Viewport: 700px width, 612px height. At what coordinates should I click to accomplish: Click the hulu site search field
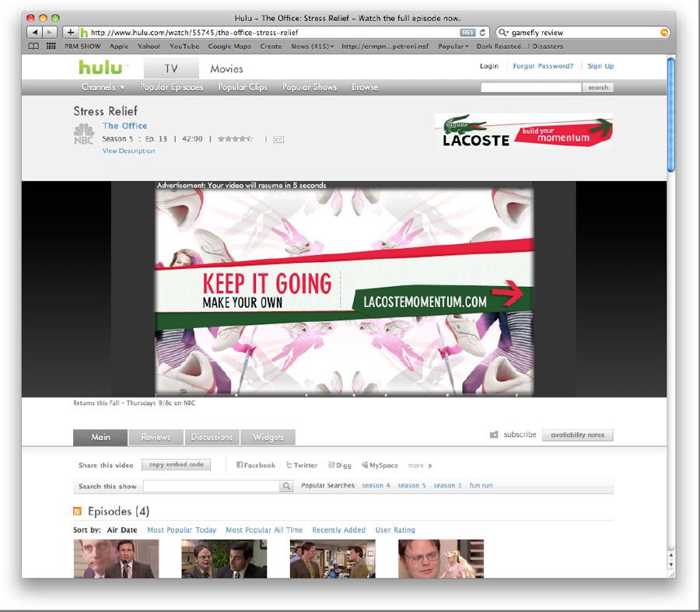pos(531,87)
